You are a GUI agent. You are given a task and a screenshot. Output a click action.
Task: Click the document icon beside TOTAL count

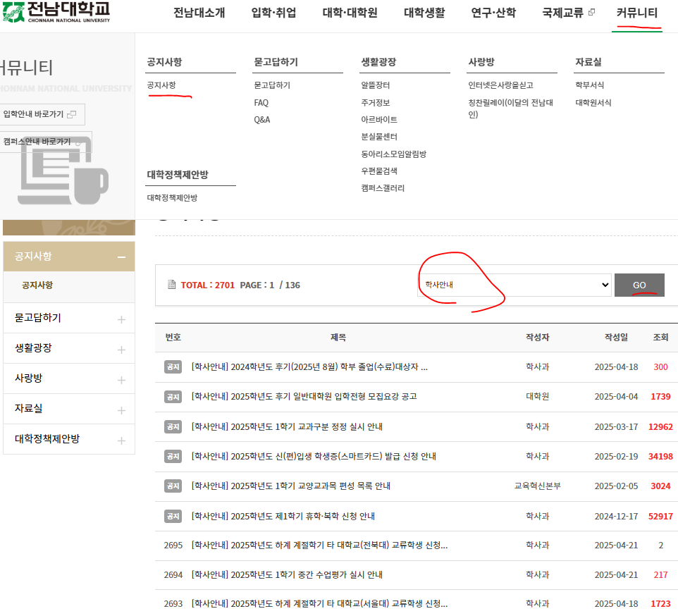click(x=171, y=285)
